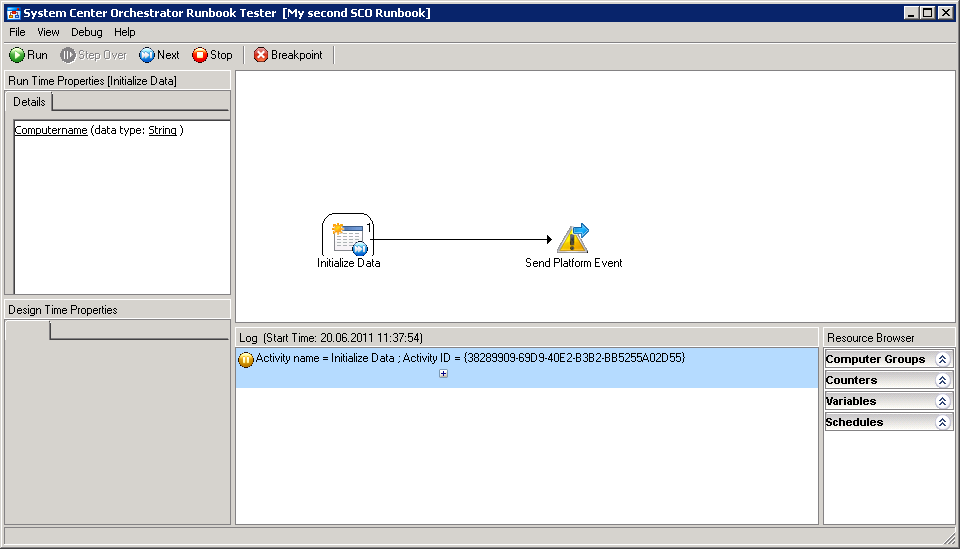Click the Computername parameter link
This screenshot has width=960, height=549.
51,130
